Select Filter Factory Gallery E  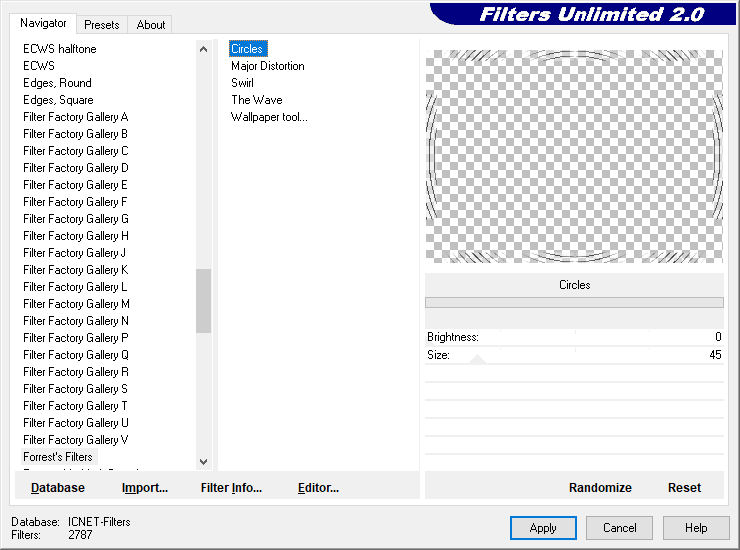(76, 185)
